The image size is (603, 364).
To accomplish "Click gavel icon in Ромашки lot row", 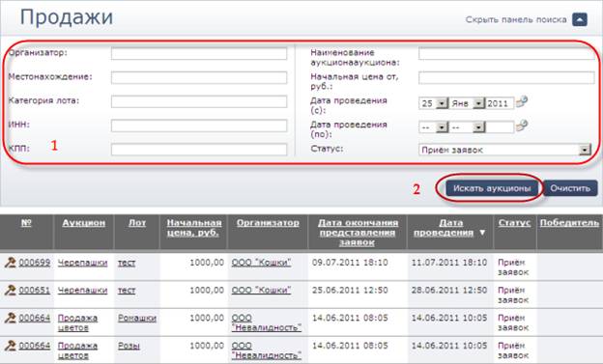I will pos(10,318).
